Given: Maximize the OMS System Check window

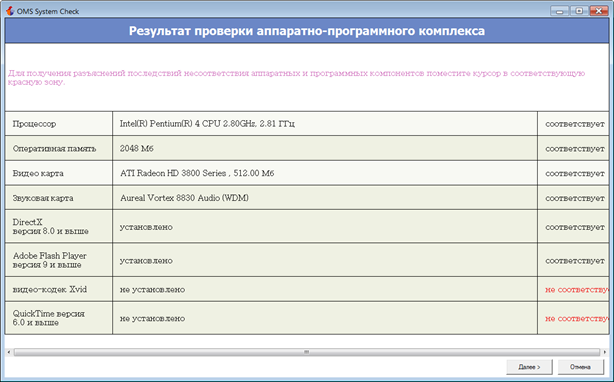Looking at the screenshot, I should point(579,11).
